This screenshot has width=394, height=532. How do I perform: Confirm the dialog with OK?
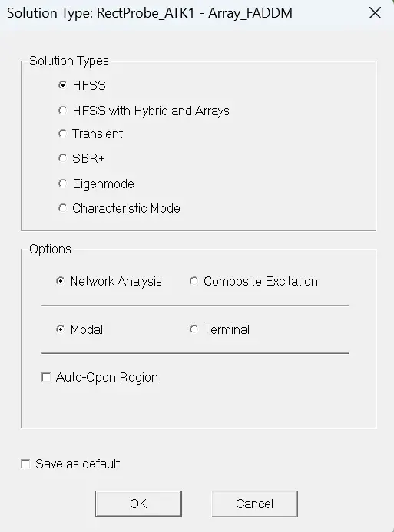(138, 504)
